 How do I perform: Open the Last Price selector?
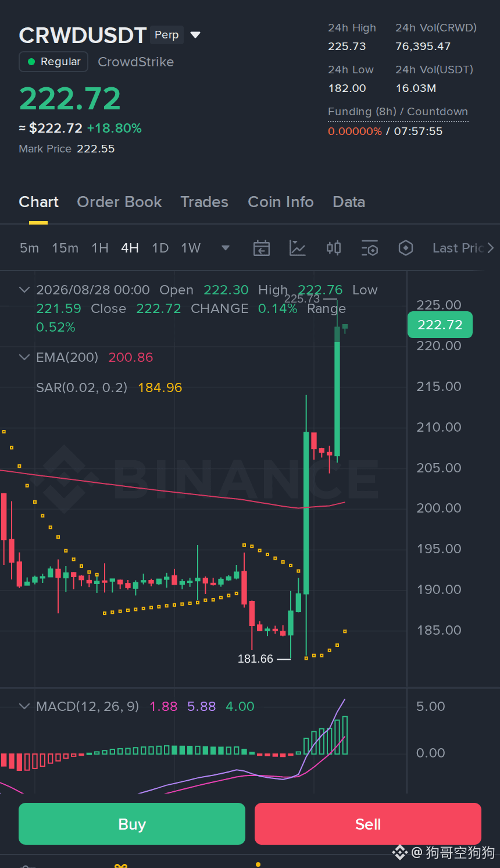[x=463, y=248]
